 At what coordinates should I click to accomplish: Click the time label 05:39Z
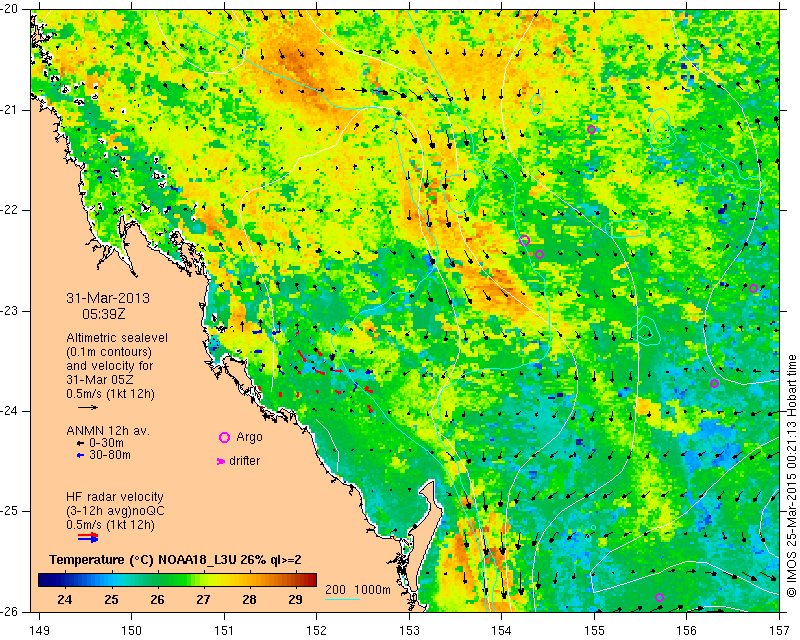tap(104, 314)
